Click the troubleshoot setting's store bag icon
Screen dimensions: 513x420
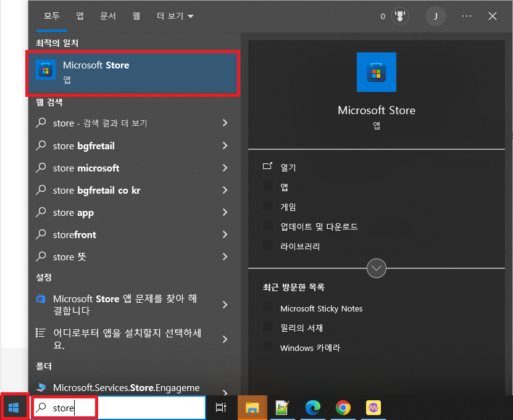tap(41, 299)
